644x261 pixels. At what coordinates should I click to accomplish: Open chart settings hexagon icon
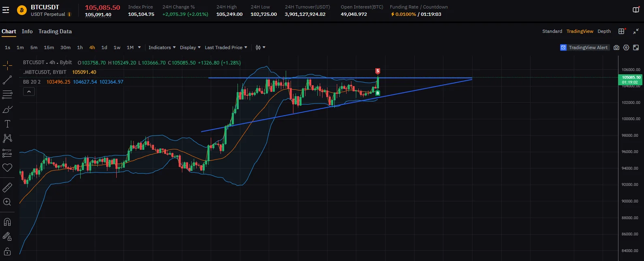tap(626, 47)
